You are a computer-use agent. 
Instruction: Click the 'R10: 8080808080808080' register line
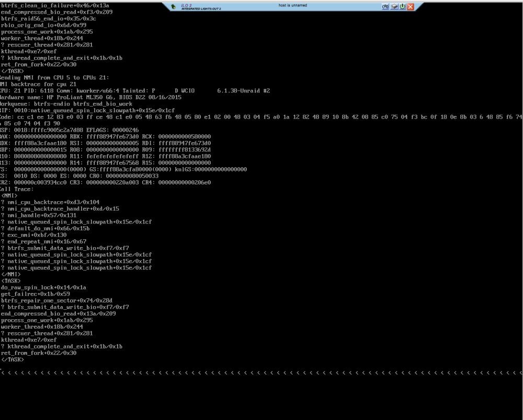106,156
